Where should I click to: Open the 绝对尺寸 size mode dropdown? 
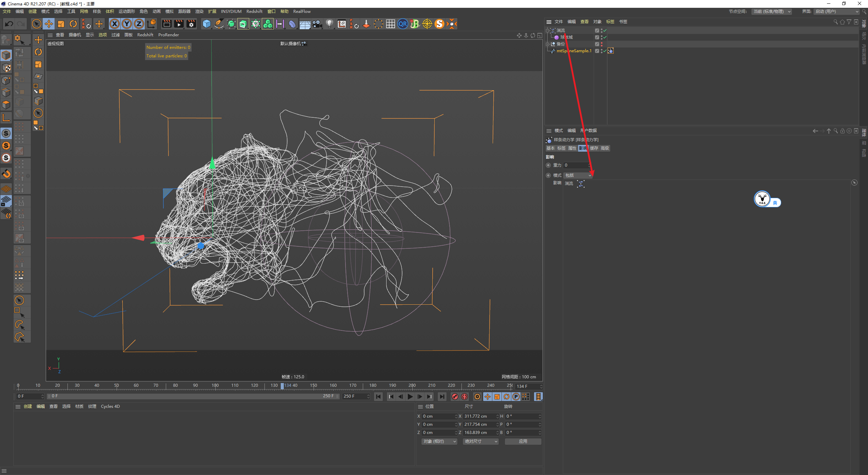(x=480, y=441)
